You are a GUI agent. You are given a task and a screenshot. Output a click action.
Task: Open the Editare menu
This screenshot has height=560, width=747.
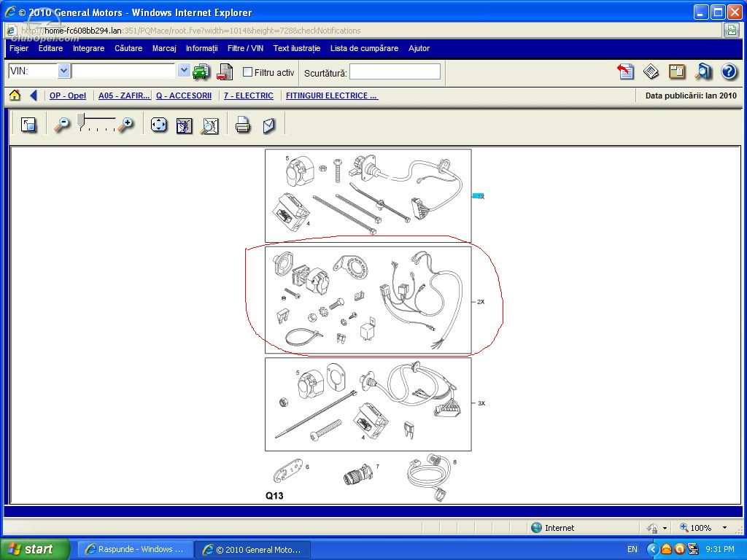click(x=50, y=48)
